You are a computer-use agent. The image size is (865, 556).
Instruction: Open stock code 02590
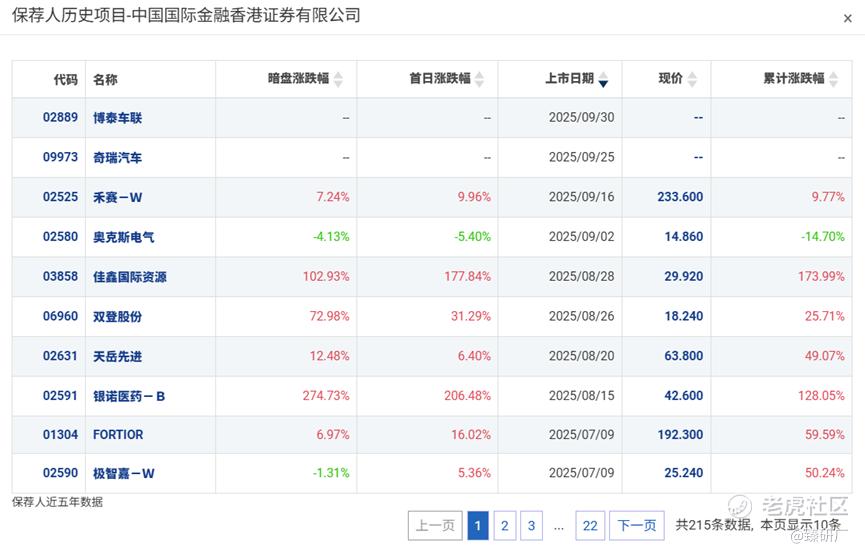click(60, 473)
